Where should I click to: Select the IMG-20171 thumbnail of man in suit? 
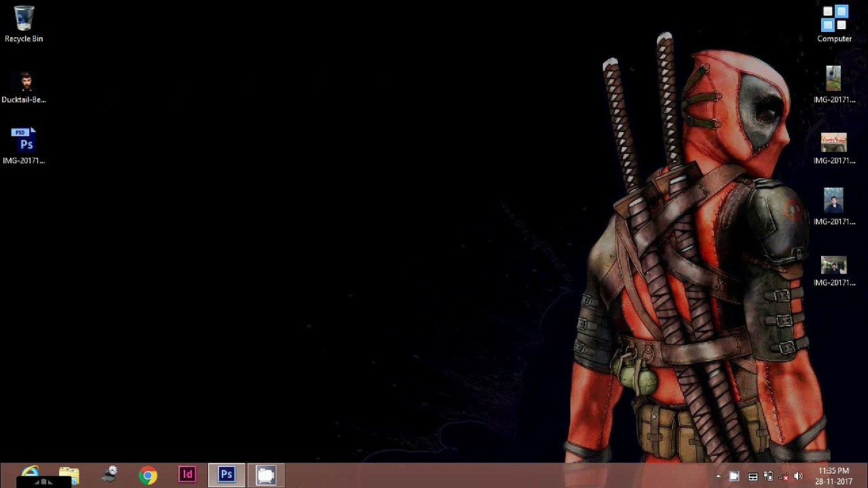coord(834,207)
